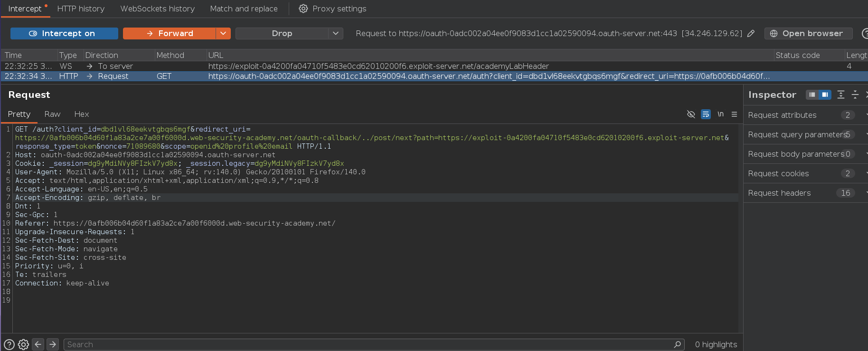
Task: Click the Connection: keep-alive line
Action: (x=62, y=283)
